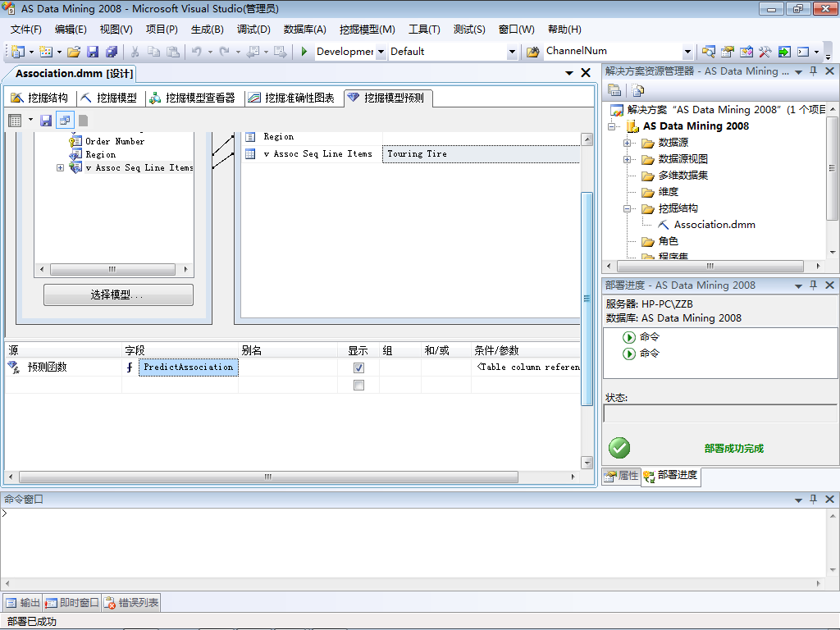Click the PredictAssociation field cell
Screen dimensions: 840x630
tap(188, 367)
